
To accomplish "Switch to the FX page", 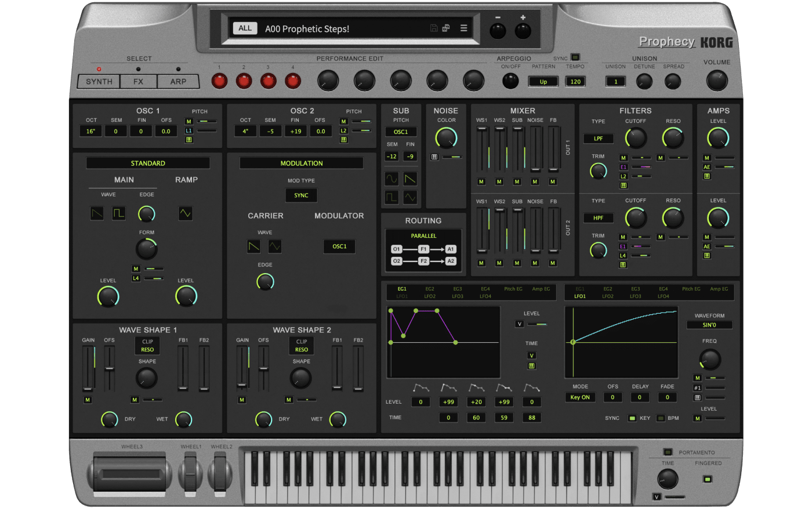I will coord(138,82).
